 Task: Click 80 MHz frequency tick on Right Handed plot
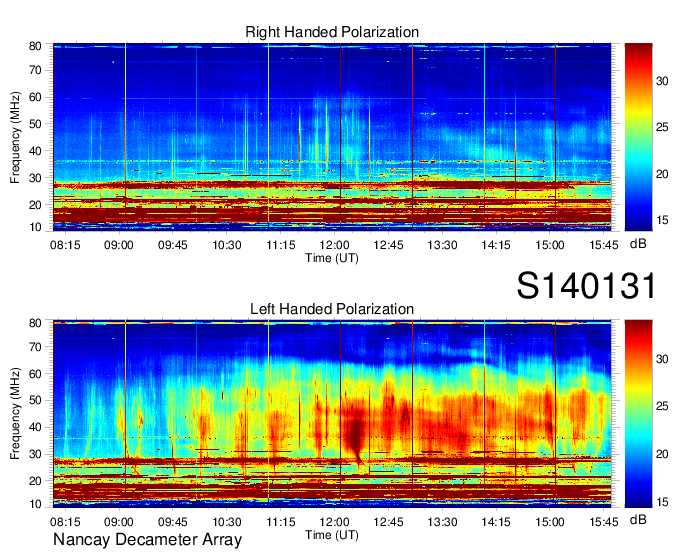pos(35,46)
